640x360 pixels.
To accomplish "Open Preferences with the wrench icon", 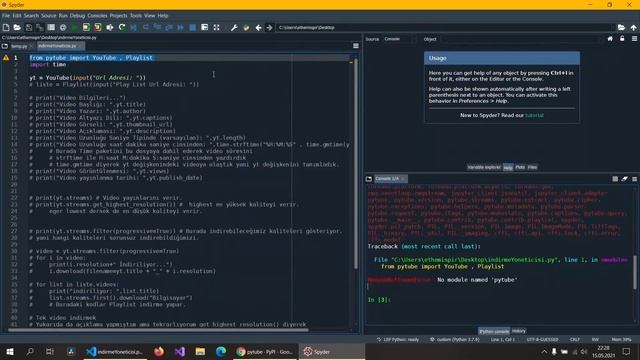I will pos(234,27).
